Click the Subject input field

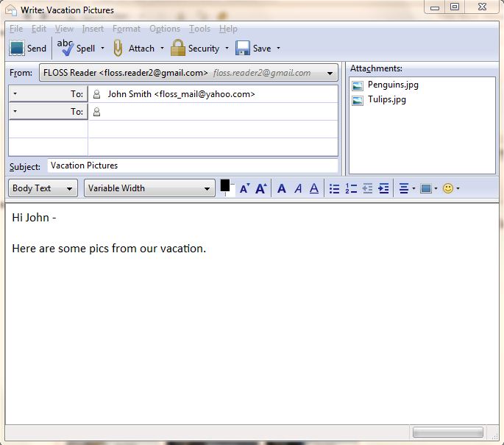[192, 165]
